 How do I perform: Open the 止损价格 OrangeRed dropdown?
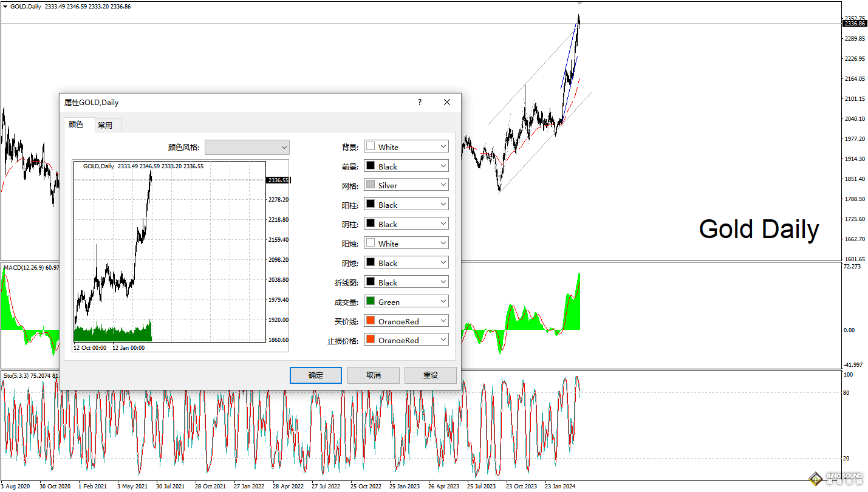(443, 340)
